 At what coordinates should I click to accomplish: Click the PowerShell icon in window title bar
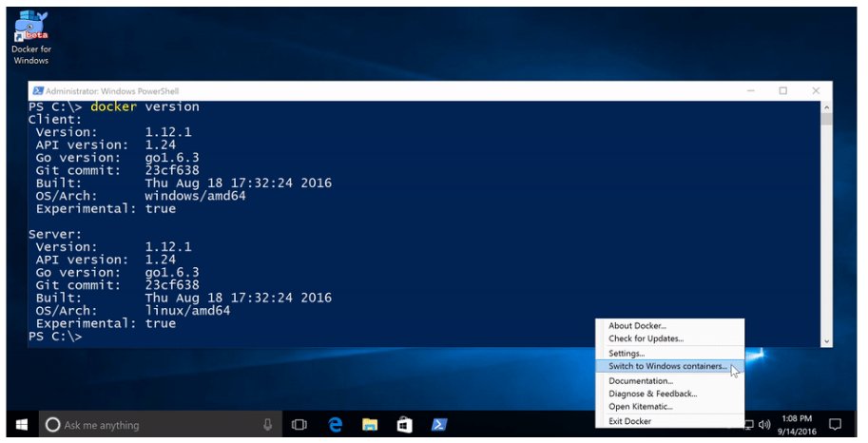(38, 91)
